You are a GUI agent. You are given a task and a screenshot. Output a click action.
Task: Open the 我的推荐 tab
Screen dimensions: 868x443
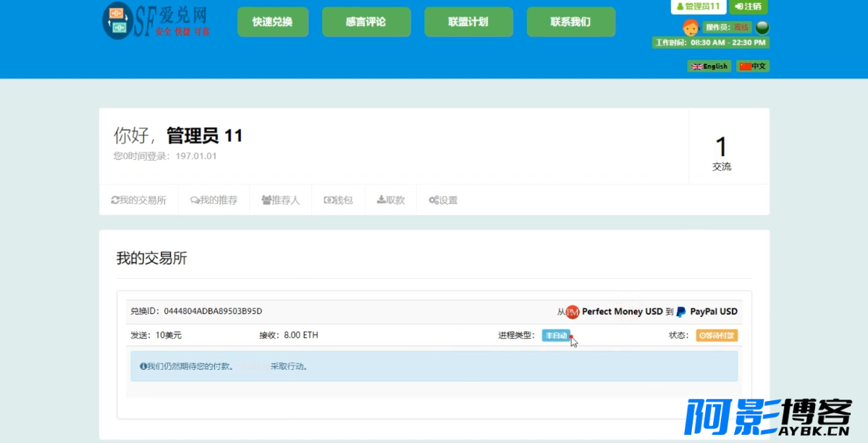214,200
